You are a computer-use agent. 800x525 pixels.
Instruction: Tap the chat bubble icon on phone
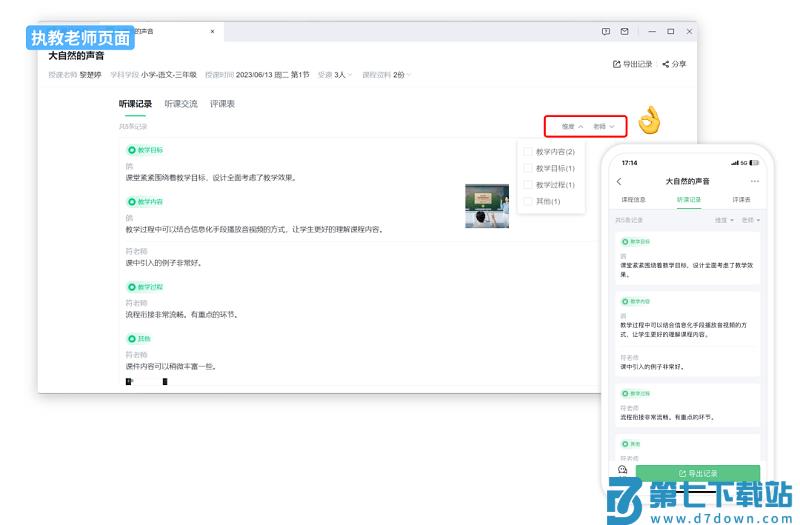coord(622,470)
